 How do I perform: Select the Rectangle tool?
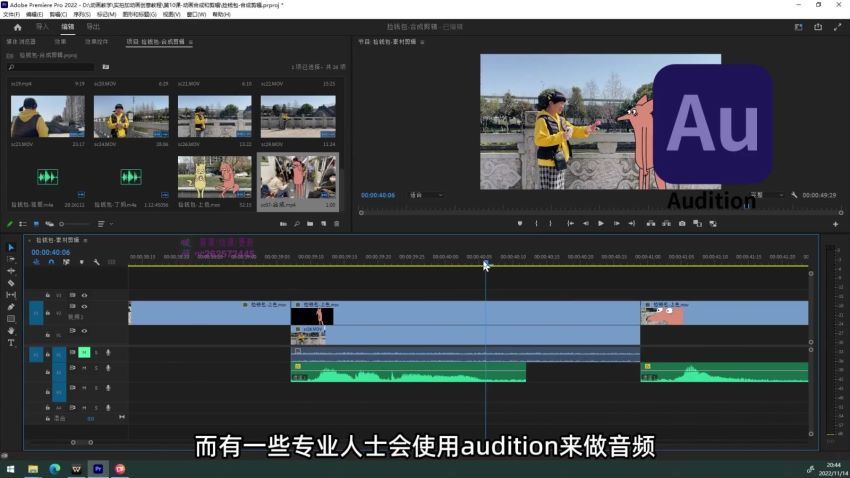pos(11,319)
